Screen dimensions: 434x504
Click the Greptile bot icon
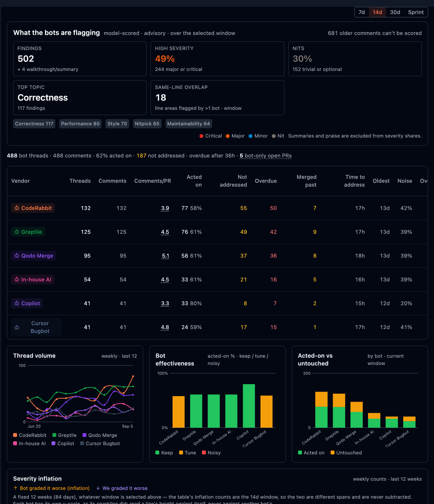pos(17,232)
